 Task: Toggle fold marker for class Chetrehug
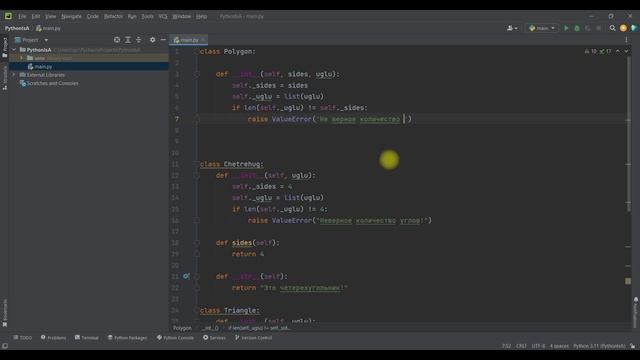click(196, 164)
